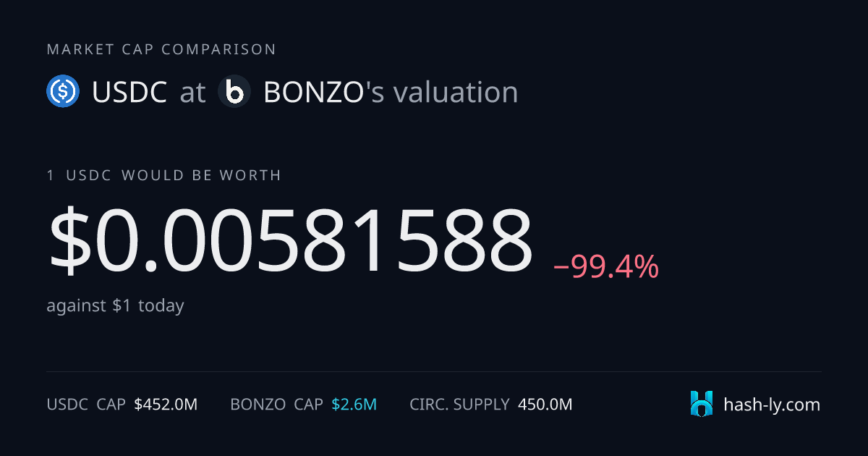
Task: Click the BONZO's valuation title text
Action: click(391, 93)
